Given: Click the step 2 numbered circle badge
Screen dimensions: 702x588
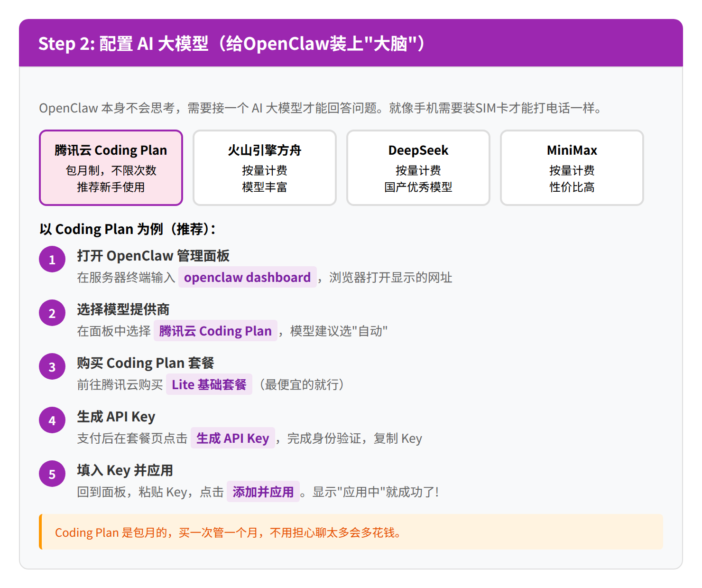Looking at the screenshot, I should point(52,312).
